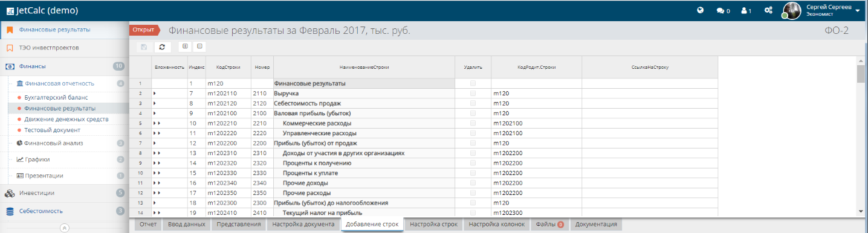Open the Документация tab
868x233 pixels.
tap(597, 224)
